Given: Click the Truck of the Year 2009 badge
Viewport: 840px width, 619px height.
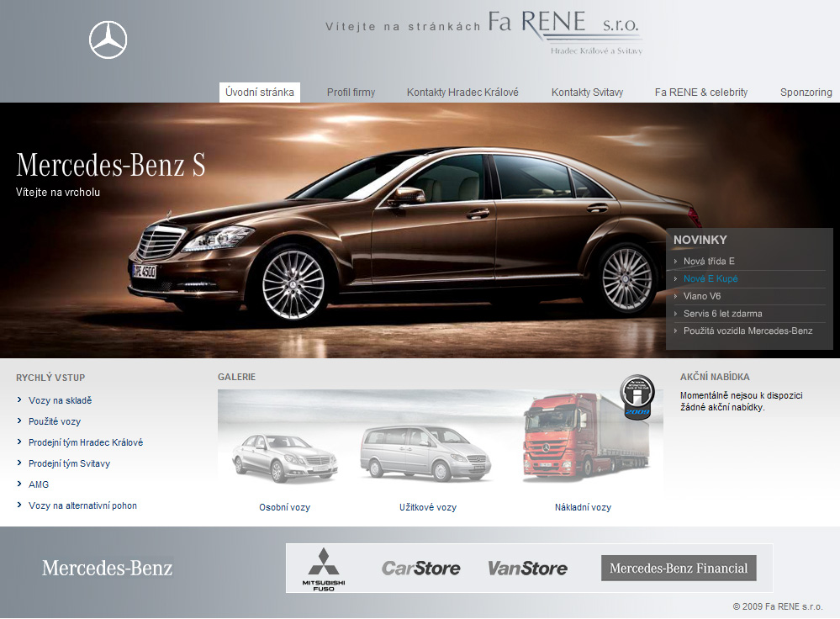Looking at the screenshot, I should 637,397.
